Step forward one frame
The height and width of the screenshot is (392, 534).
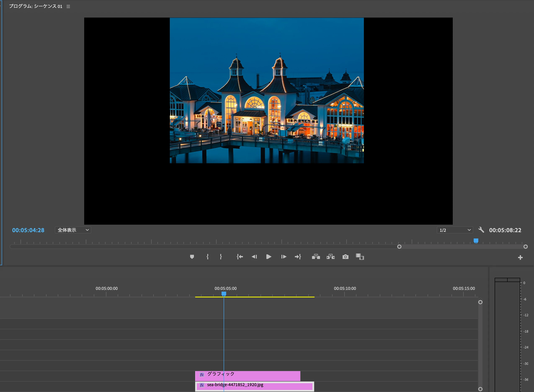pyautogui.click(x=284, y=257)
